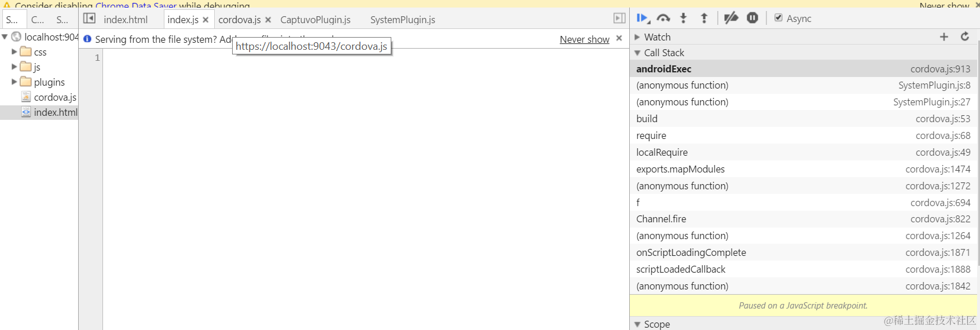The image size is (980, 330).
Task: Step into next function call
Action: pyautogui.click(x=684, y=18)
